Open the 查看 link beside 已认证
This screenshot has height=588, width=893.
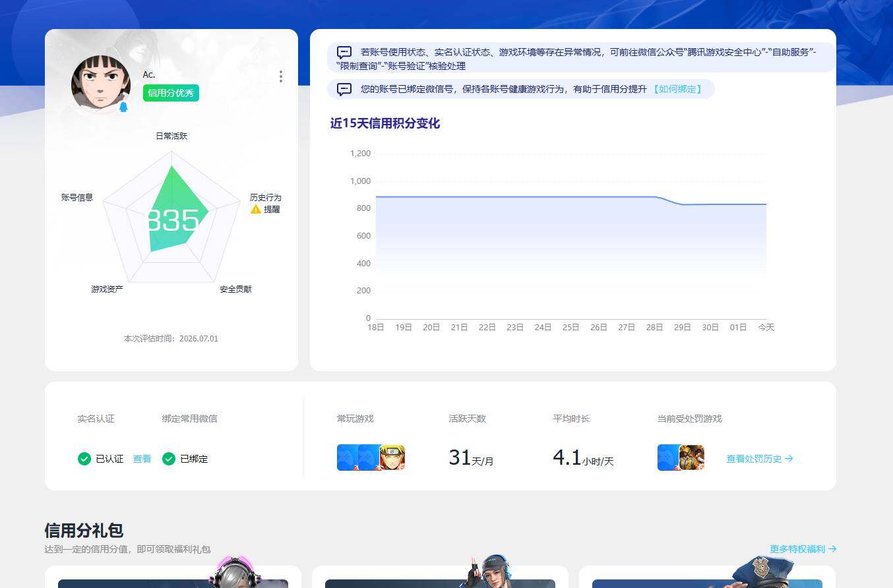click(142, 459)
